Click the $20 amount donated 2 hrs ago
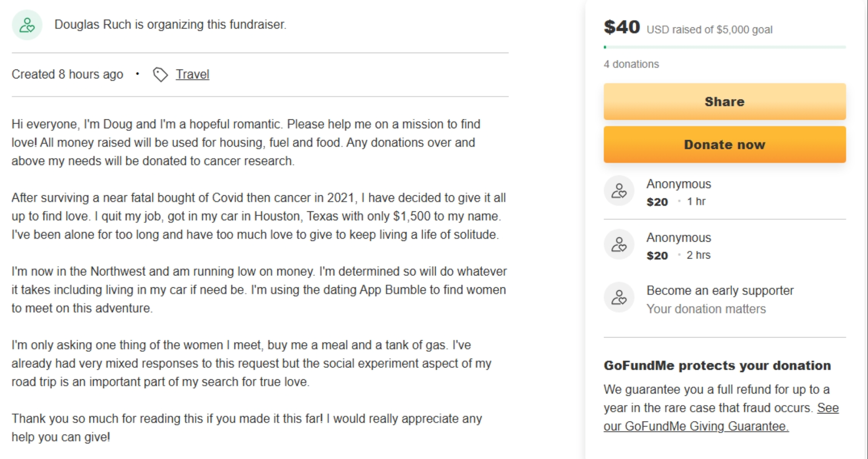Image resolution: width=868 pixels, height=459 pixels. [657, 256]
